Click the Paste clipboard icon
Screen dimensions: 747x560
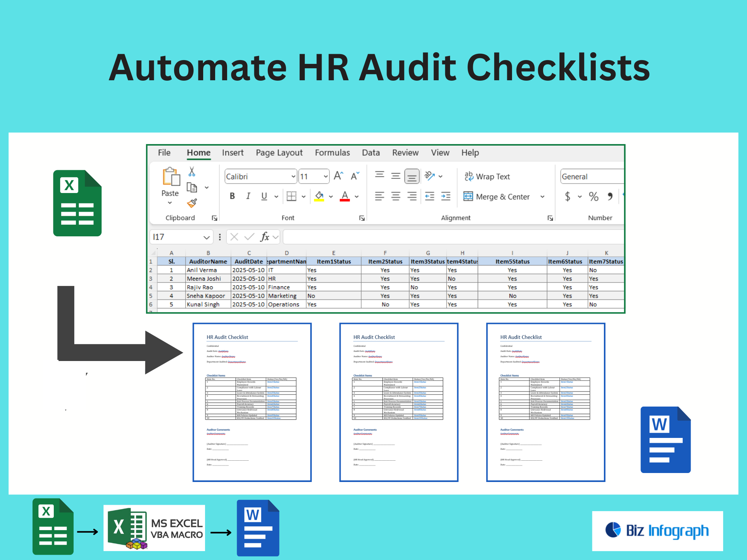[x=171, y=177]
